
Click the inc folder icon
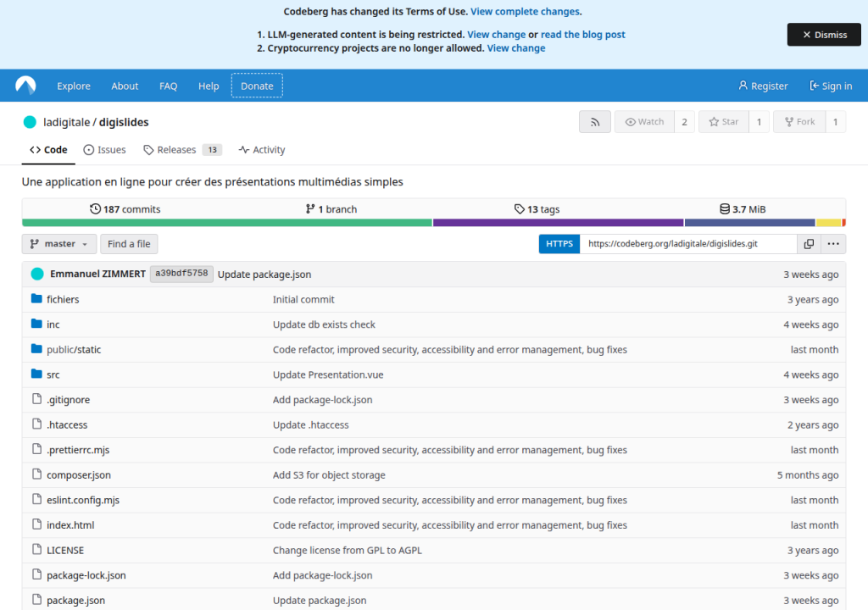click(36, 324)
